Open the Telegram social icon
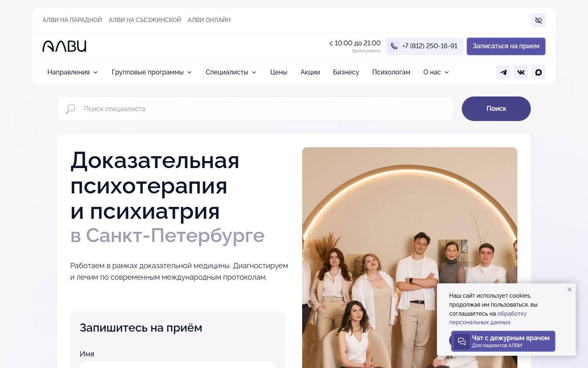The width and height of the screenshot is (588, 368). pyautogui.click(x=503, y=72)
